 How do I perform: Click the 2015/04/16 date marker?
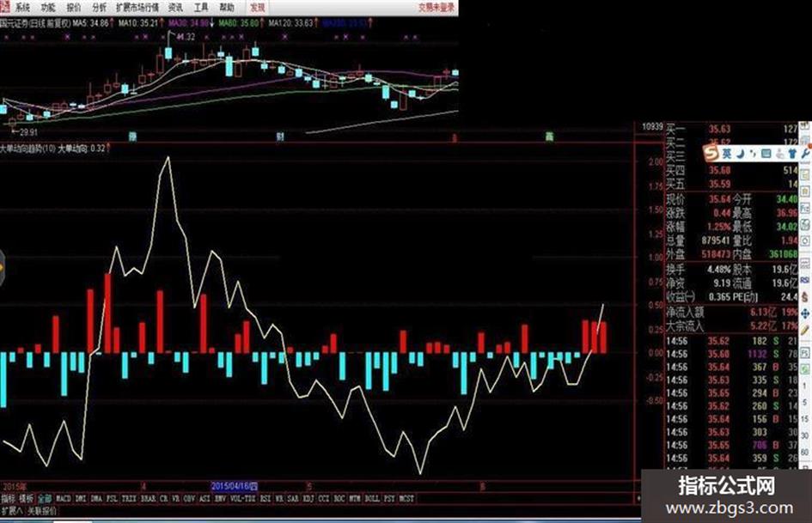pyautogui.click(x=235, y=486)
